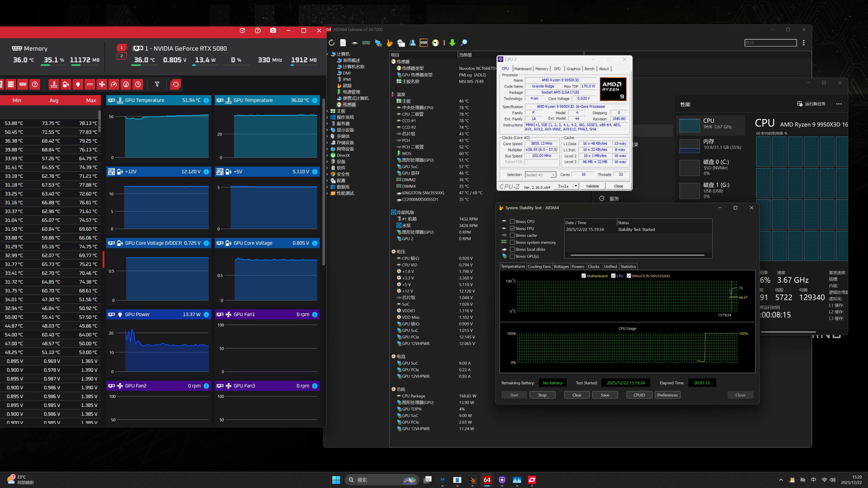This screenshot has width=868, height=488.
Task: Open the CPU-Z Memory tab
Action: [x=542, y=69]
